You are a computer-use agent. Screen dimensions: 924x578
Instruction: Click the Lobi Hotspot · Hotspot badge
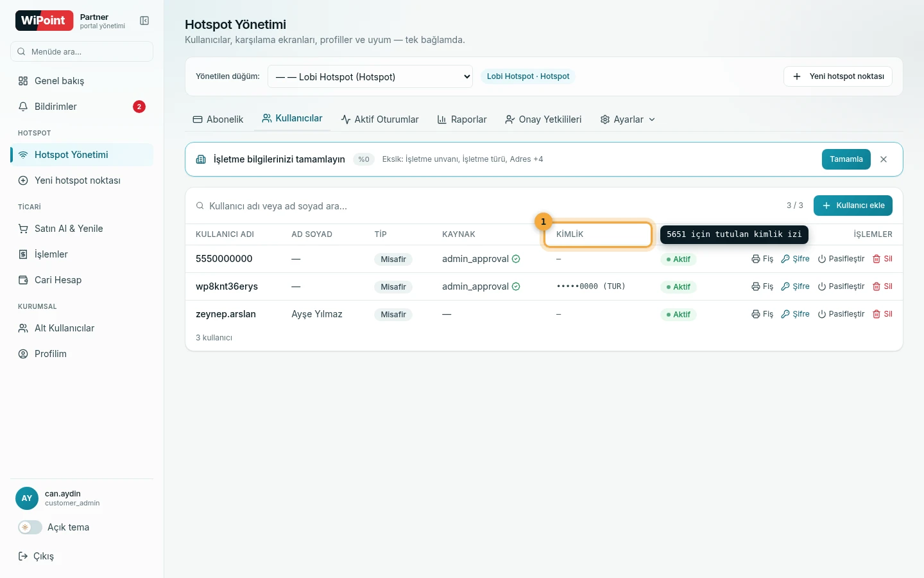pos(528,76)
